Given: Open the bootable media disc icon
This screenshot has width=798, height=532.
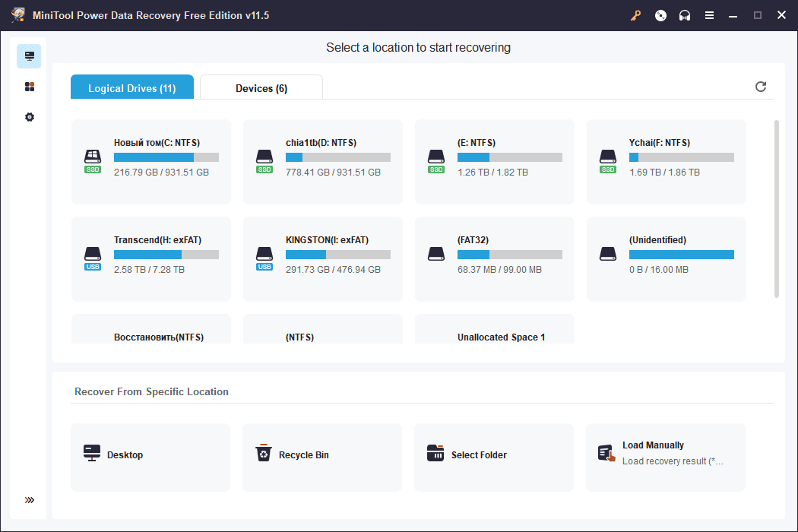Looking at the screenshot, I should tap(660, 15).
